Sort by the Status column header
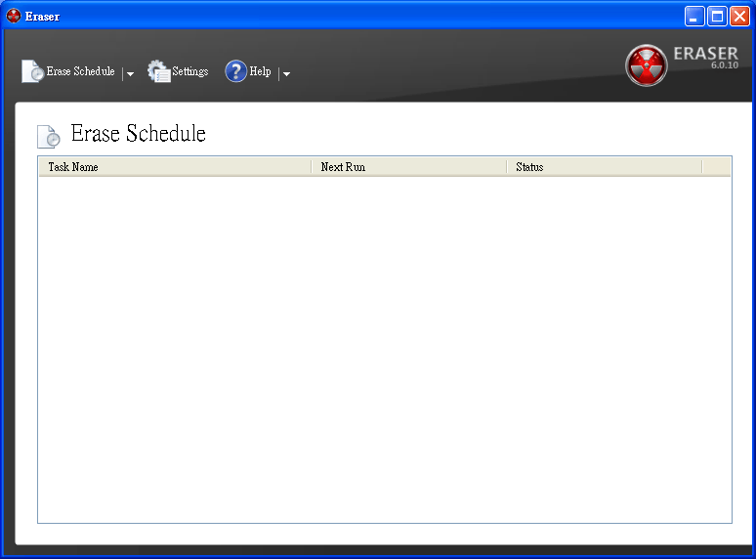 pyautogui.click(x=604, y=167)
